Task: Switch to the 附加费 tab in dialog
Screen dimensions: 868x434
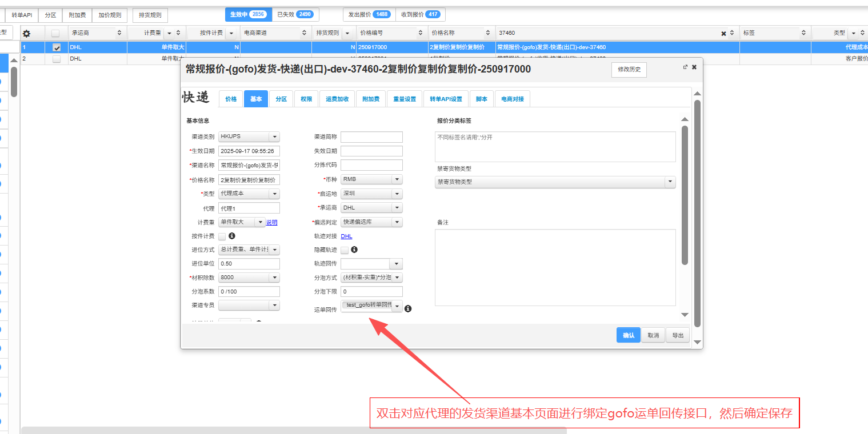Action: [x=371, y=99]
